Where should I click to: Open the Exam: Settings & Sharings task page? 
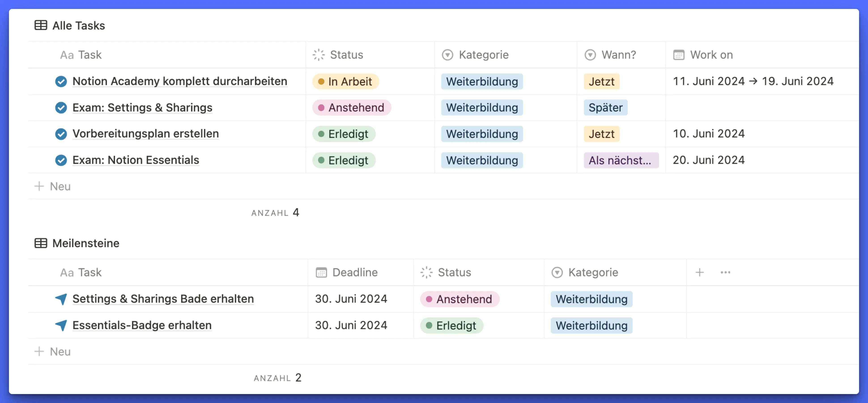click(142, 108)
